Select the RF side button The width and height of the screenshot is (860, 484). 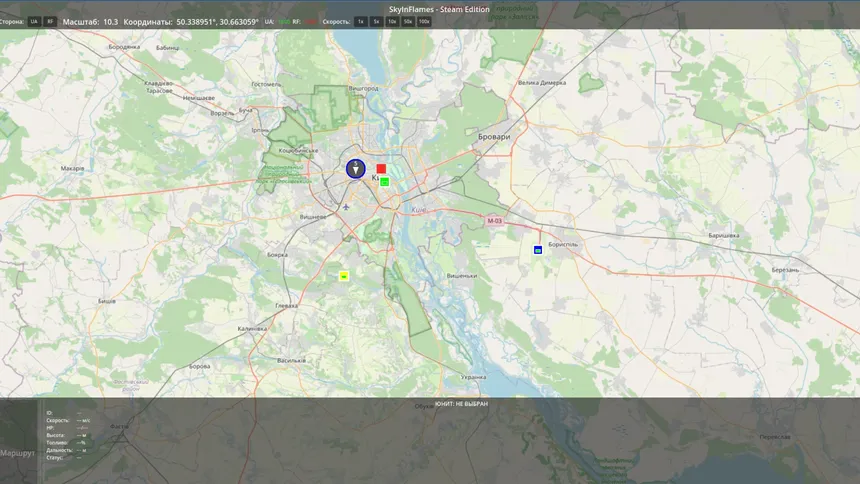point(50,22)
